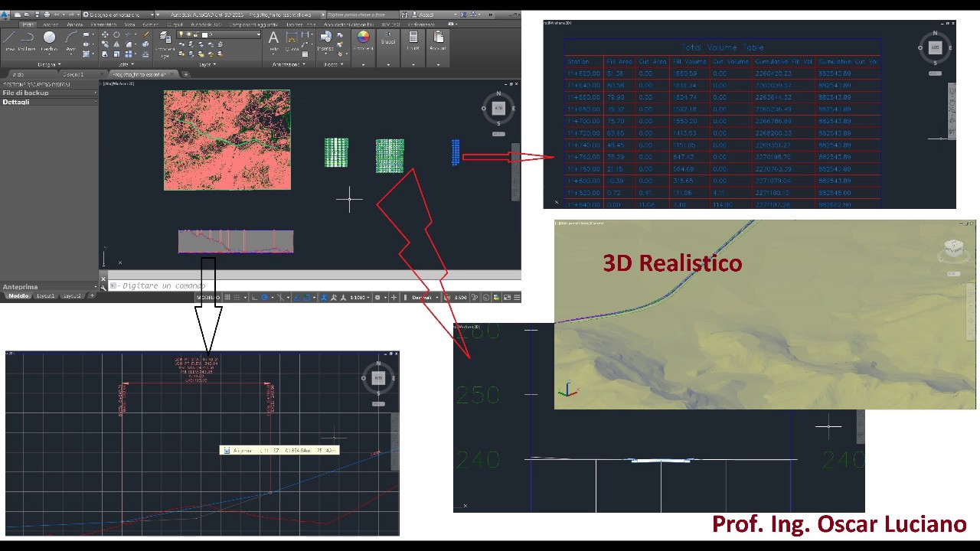Select the Polilinea draw tool
Image resolution: width=980 pixels, height=551 pixels.
pos(27,39)
